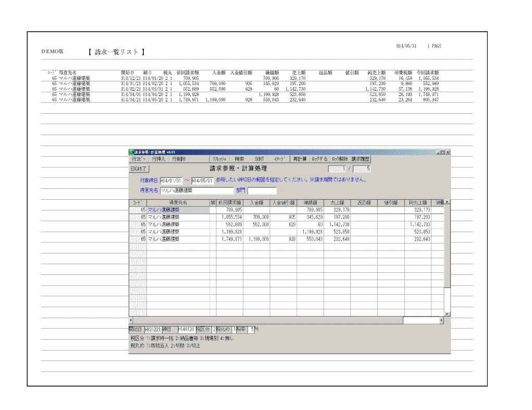
Task: Click the 締日 field showing H140120
Action: coord(186,330)
